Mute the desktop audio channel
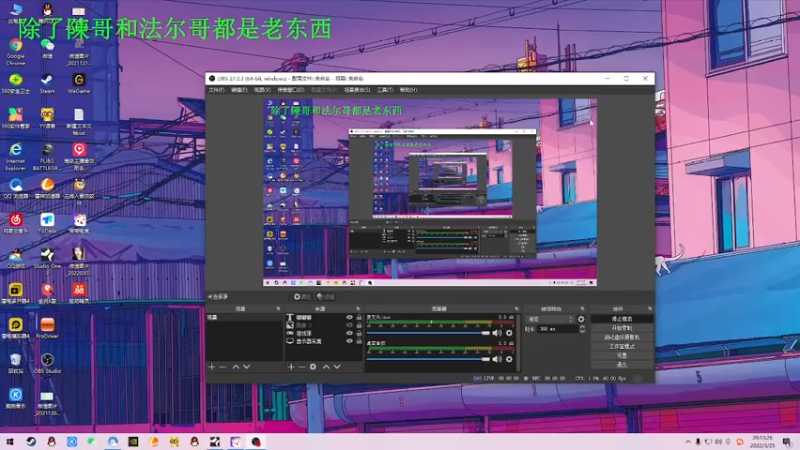Viewport: 800px width, 450px height. [x=497, y=359]
